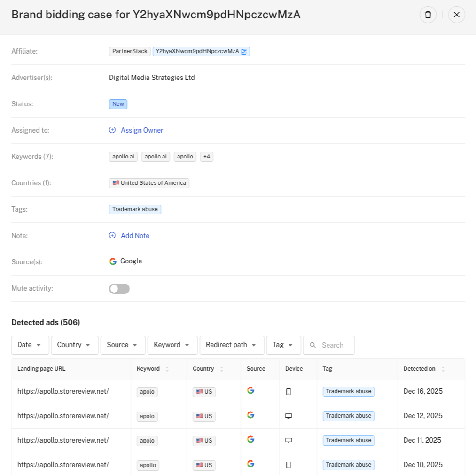Click Assign Owner link
476x475 pixels.
[x=142, y=130]
